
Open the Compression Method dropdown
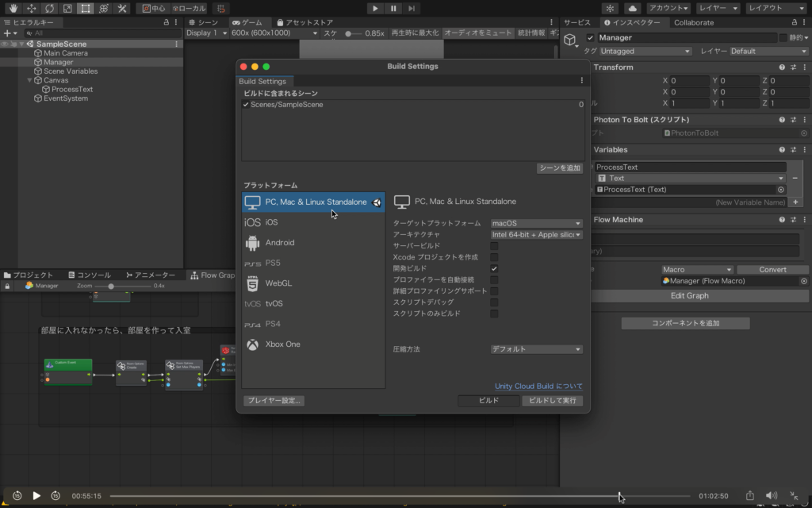(x=536, y=349)
